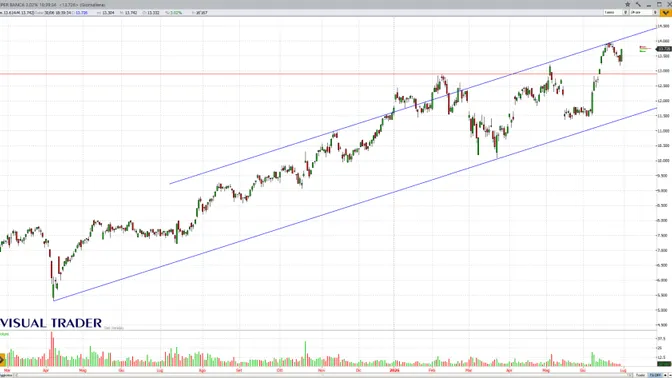Click the orange chevron button at top right
The image size is (672, 378).
pyautogui.click(x=665, y=13)
